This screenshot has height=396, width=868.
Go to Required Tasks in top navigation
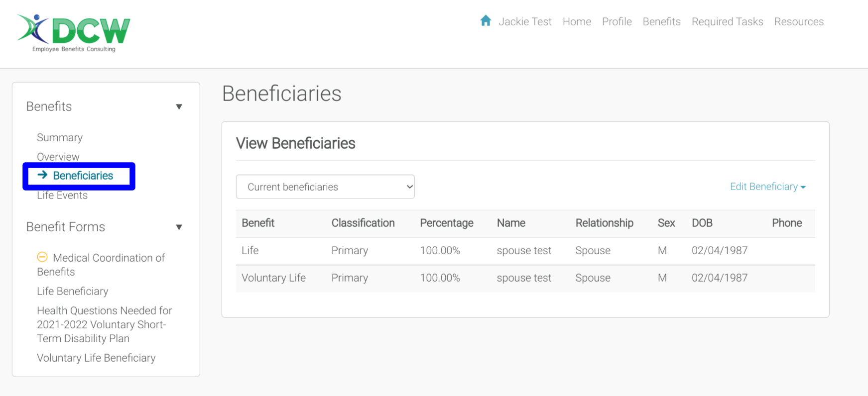click(x=727, y=22)
